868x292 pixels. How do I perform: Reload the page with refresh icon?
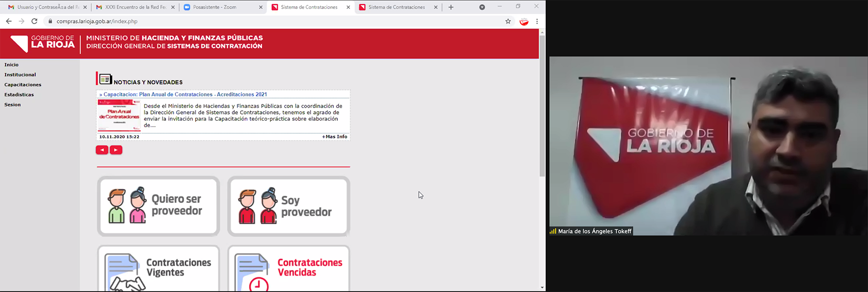click(34, 21)
